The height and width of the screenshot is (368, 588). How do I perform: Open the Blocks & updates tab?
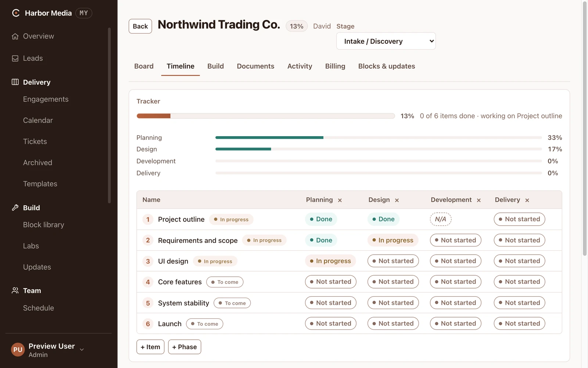click(x=387, y=66)
